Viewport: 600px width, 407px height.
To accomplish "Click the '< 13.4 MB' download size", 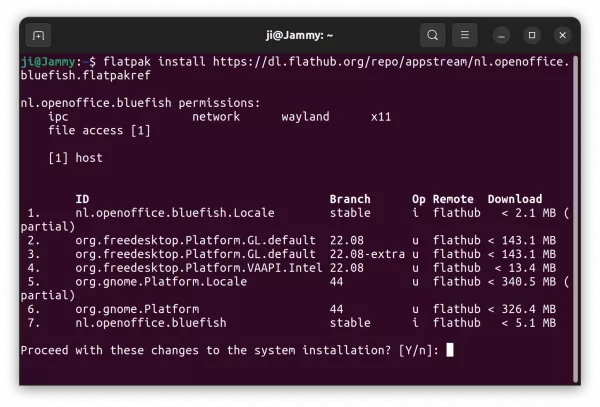I will pos(525,268).
